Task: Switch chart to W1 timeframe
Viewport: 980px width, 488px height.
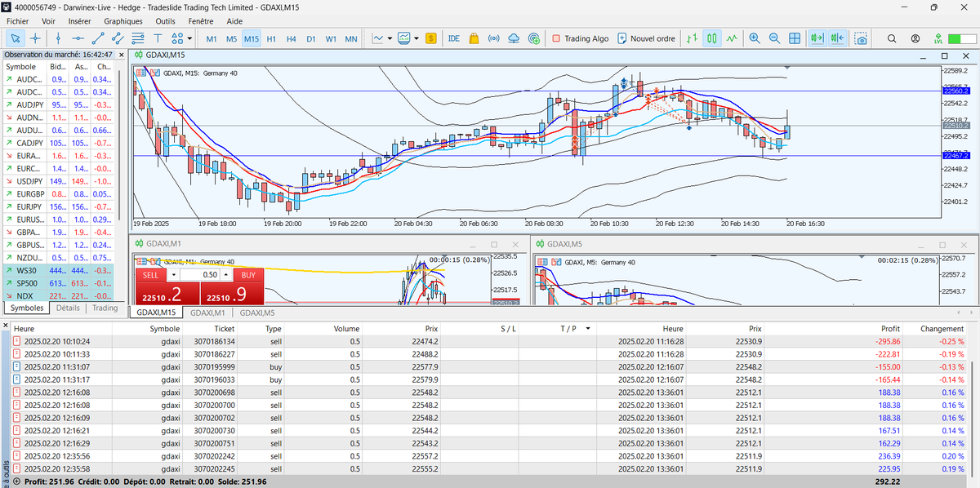Action: pos(331,38)
